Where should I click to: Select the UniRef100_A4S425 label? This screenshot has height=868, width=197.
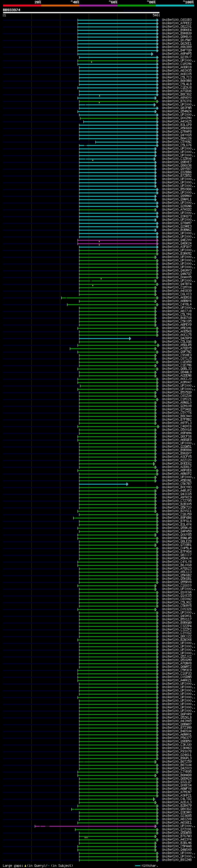176,121
